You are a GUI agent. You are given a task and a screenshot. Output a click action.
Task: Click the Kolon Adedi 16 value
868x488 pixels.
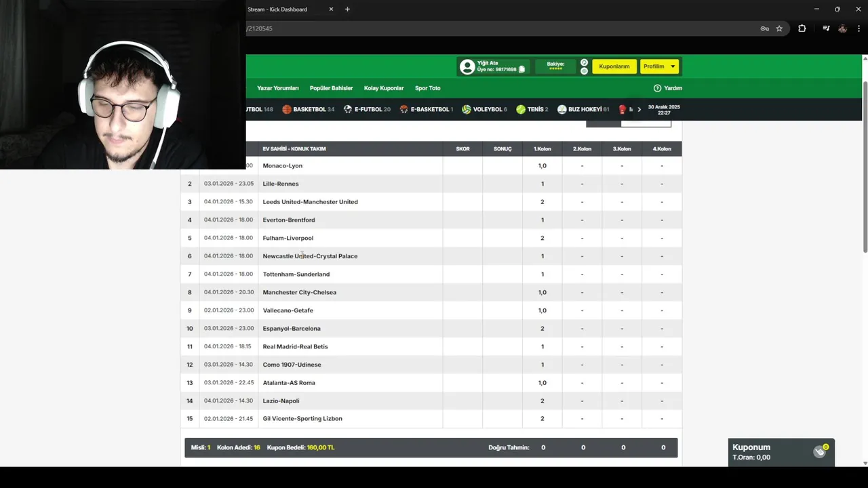point(257,447)
